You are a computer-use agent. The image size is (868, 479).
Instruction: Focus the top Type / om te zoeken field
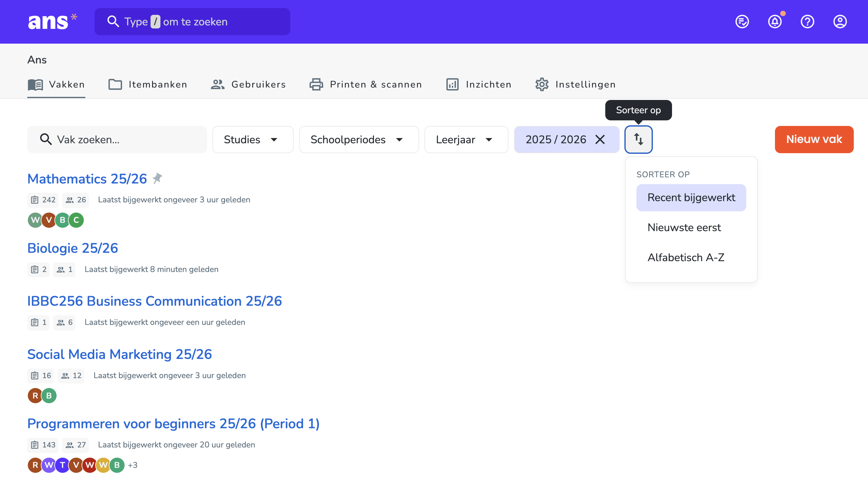[192, 22]
